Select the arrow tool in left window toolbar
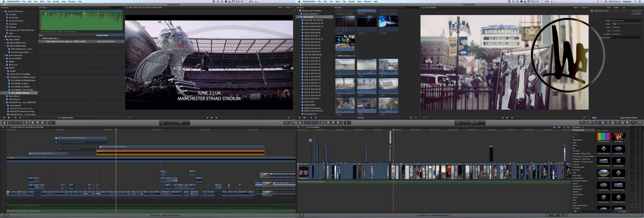The image size is (644, 218). coord(51,123)
